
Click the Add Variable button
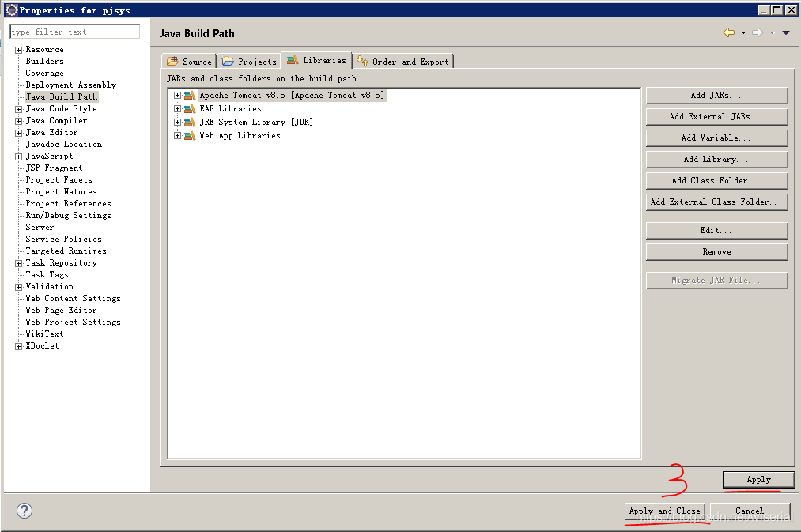click(716, 138)
